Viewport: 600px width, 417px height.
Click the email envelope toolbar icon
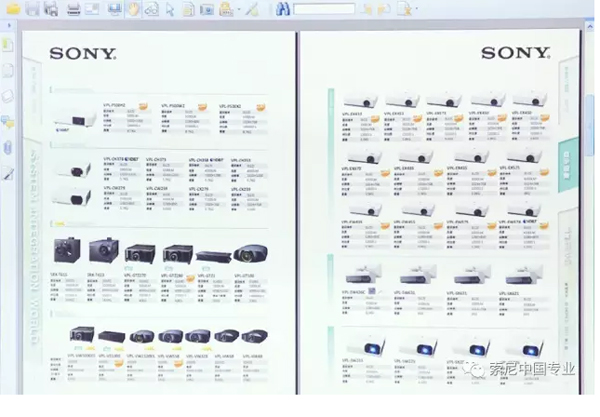(92, 8)
